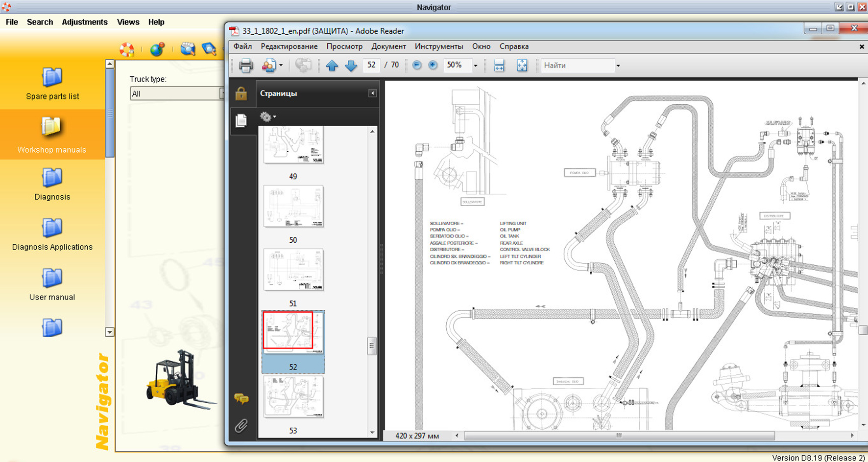Expand the find box options arrow

coord(618,66)
